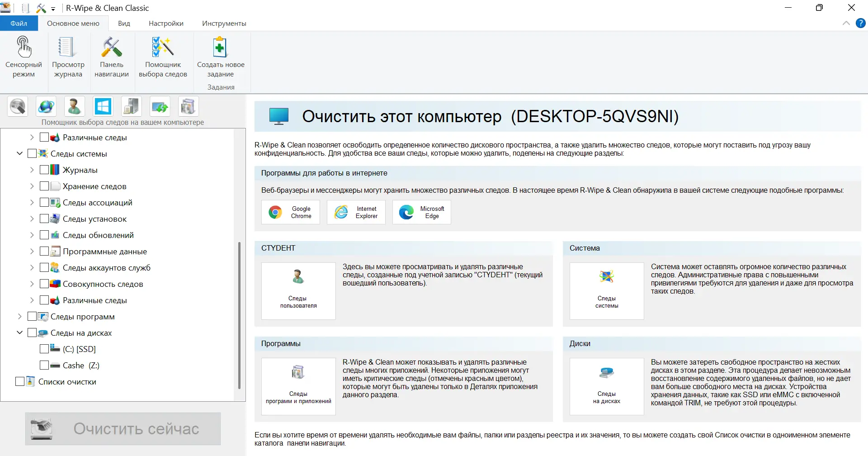Enable the Следы системы checkbox
This screenshot has height=456, width=868.
pos(32,153)
